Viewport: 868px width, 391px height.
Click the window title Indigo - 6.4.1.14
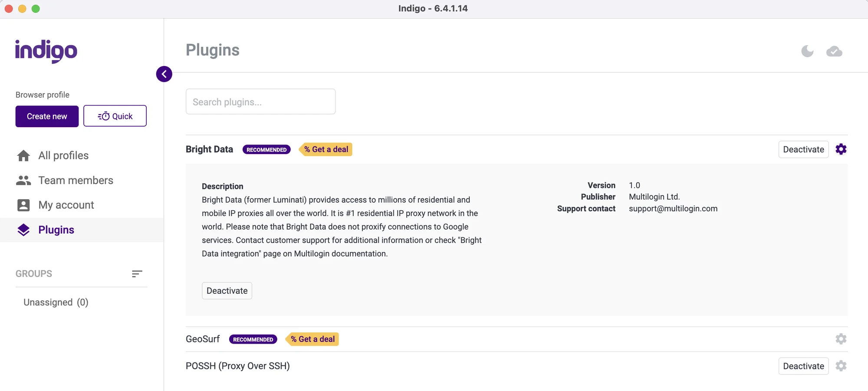click(x=433, y=9)
